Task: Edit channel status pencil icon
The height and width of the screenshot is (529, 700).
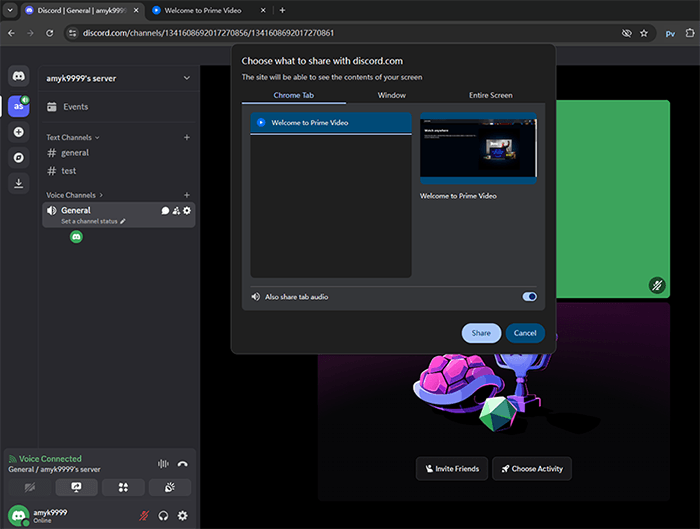Action: click(123, 221)
